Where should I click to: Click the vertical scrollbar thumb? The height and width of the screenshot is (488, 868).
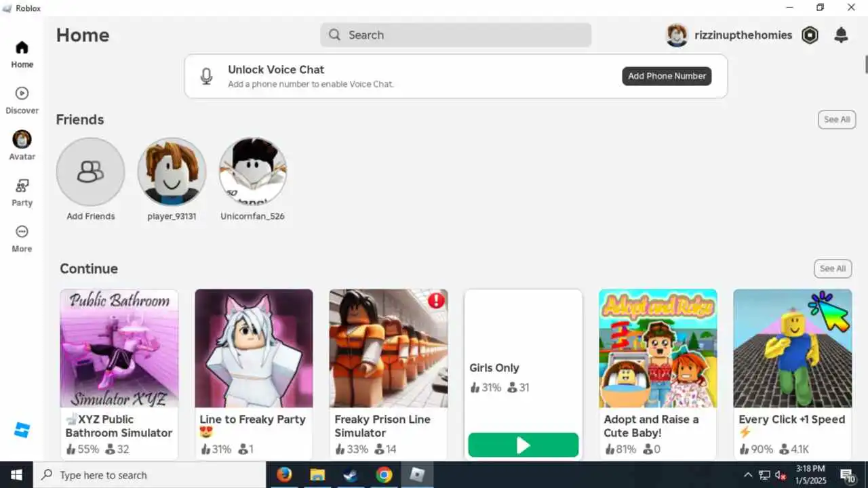(865, 63)
